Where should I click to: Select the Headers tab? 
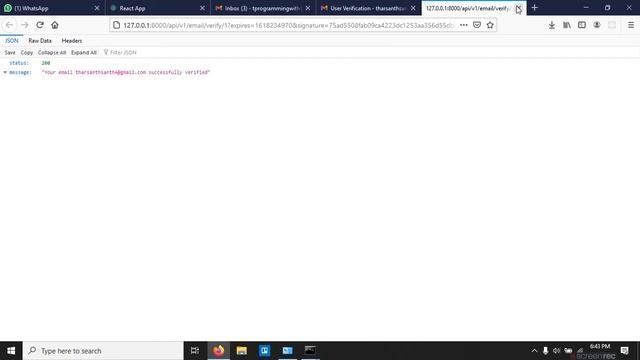click(x=72, y=41)
